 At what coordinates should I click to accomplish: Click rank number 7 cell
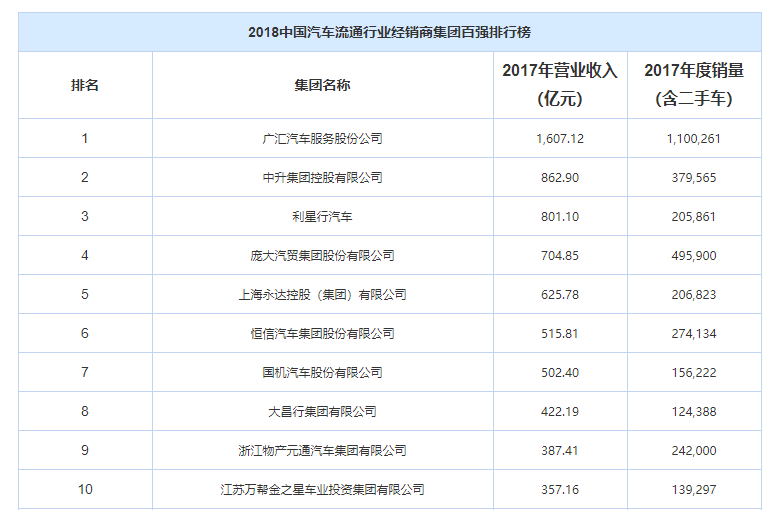point(85,372)
